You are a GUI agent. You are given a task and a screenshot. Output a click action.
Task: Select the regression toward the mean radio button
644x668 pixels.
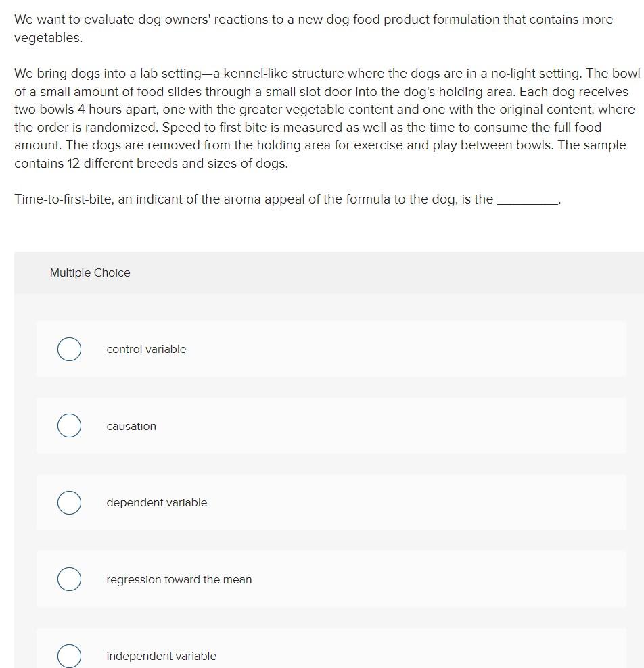(69, 579)
